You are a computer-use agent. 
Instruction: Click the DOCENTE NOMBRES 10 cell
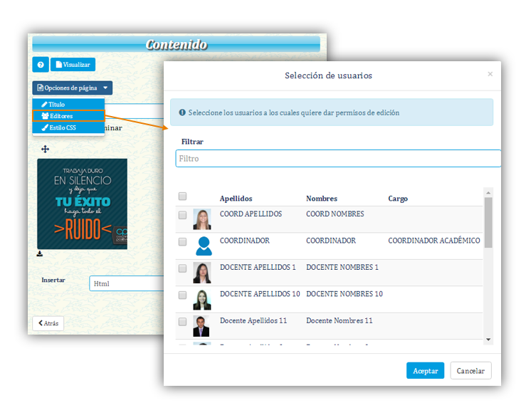click(x=345, y=294)
